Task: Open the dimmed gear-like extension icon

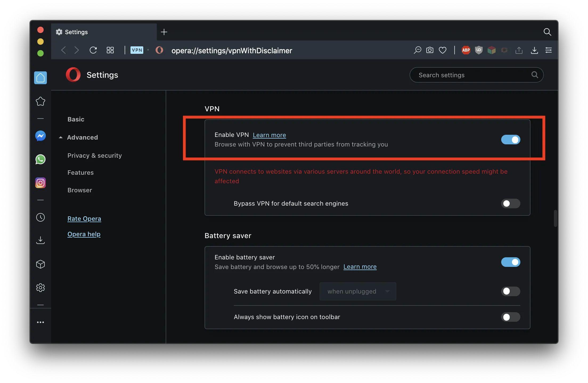Action: point(504,50)
